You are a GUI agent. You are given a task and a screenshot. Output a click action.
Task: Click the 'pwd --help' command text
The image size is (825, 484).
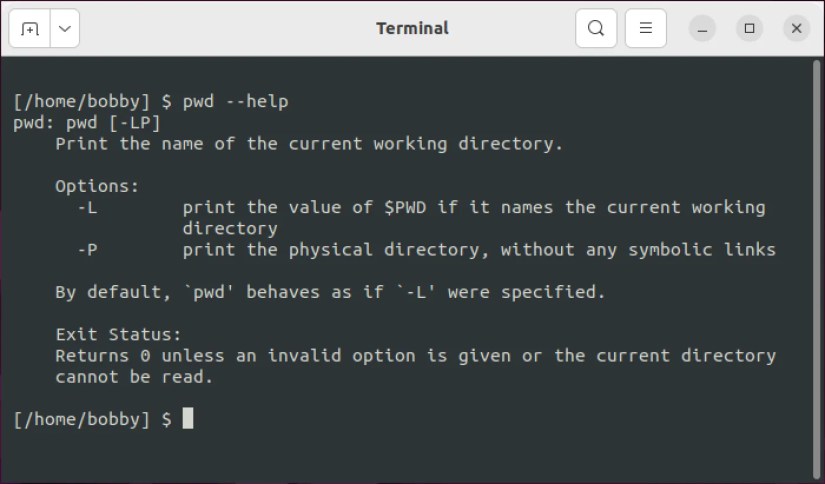point(235,101)
